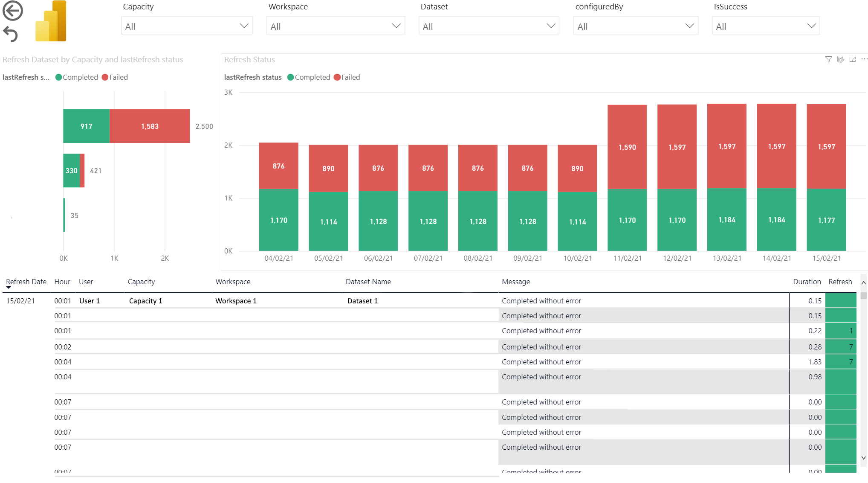Click the Dataset 1 cell
This screenshot has height=483, width=868.
pos(362,301)
